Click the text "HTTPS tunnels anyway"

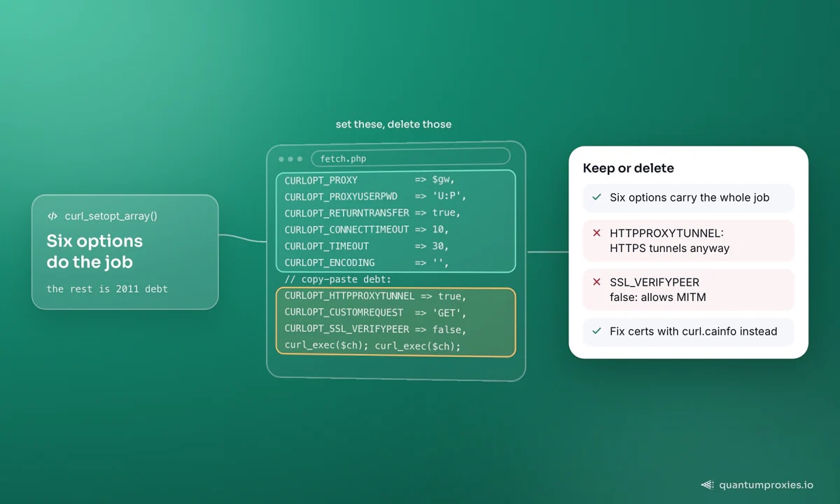point(669,248)
